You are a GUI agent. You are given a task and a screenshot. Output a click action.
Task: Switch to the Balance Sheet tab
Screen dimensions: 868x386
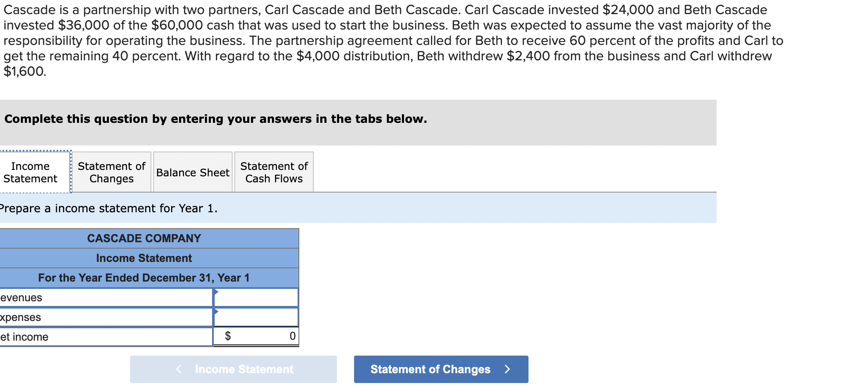[x=192, y=172]
